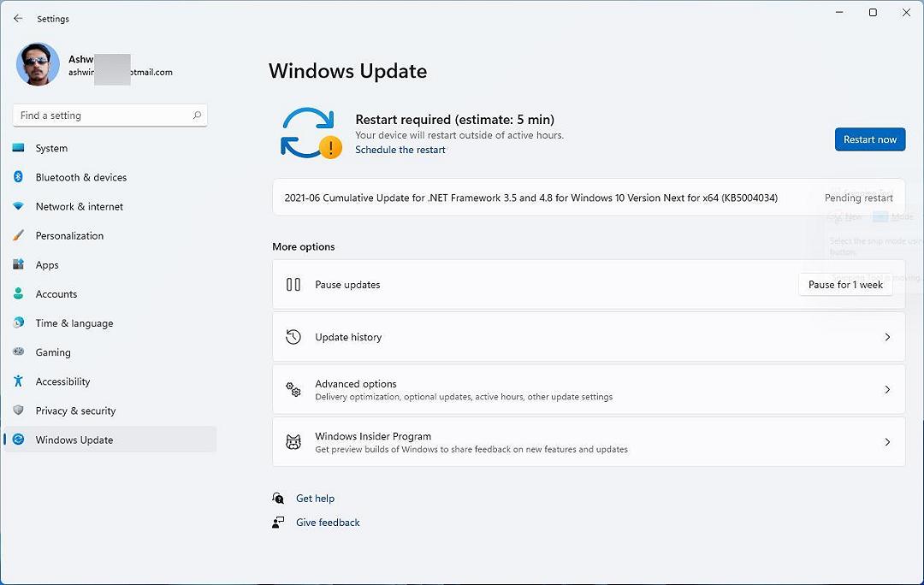Open the System settings icon
The image size is (924, 585).
[18, 148]
